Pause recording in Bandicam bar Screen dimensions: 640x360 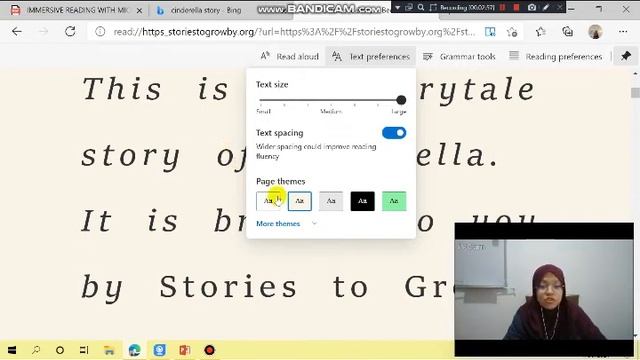(503, 7)
